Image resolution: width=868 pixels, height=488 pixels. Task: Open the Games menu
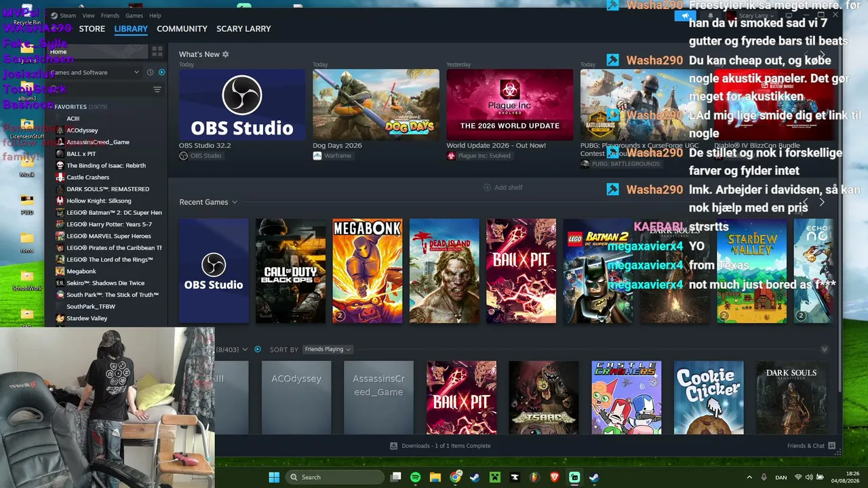click(x=134, y=16)
